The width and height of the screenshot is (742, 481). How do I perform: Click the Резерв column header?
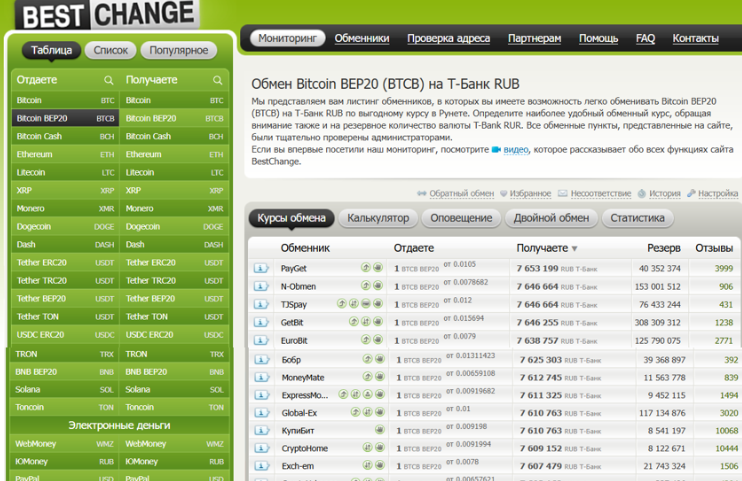(x=663, y=248)
